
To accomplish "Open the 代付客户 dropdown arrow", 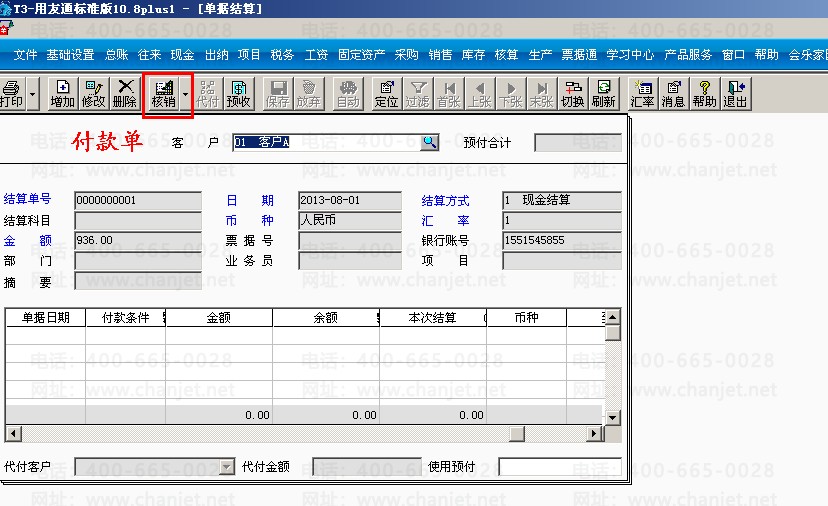I will click(x=227, y=467).
